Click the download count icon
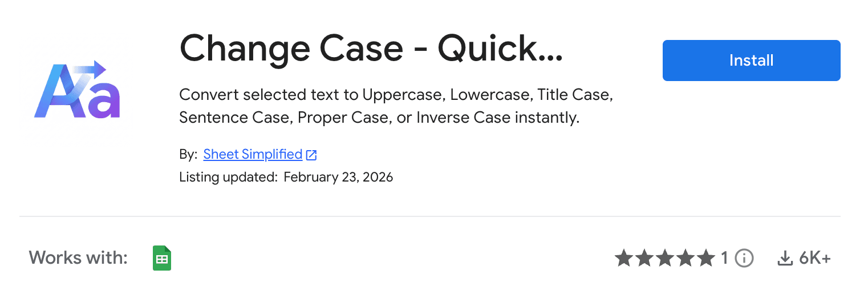The height and width of the screenshot is (298, 868). pos(785,259)
